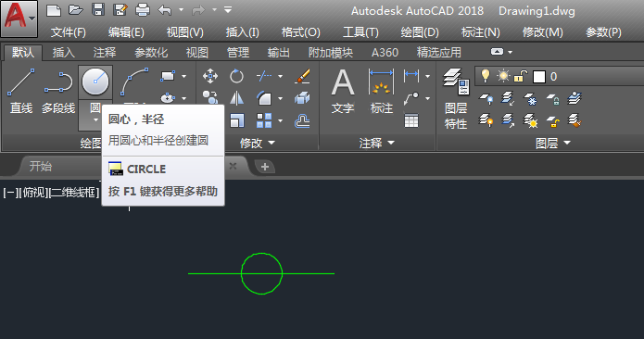Select the Ellipse tool icon

coord(168,98)
